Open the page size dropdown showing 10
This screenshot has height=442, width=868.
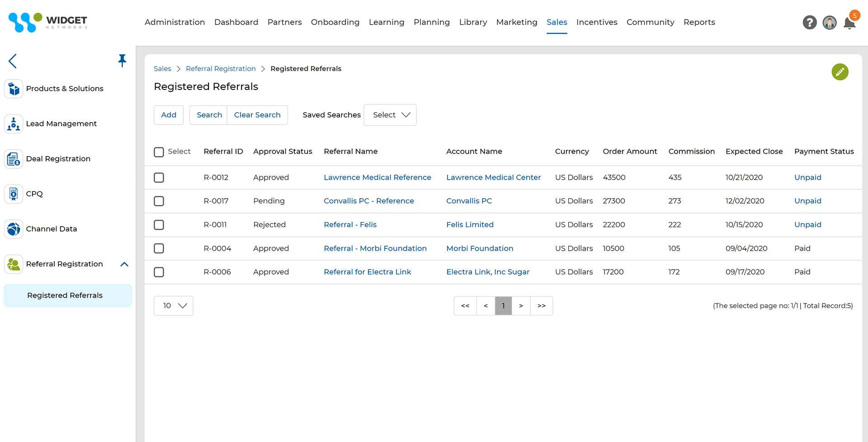click(x=173, y=305)
